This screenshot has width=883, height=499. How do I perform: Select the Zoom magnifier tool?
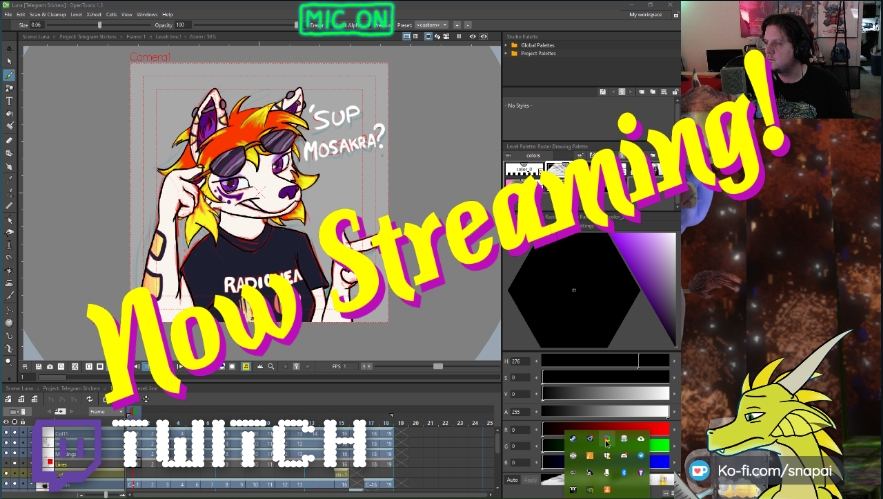(9, 362)
